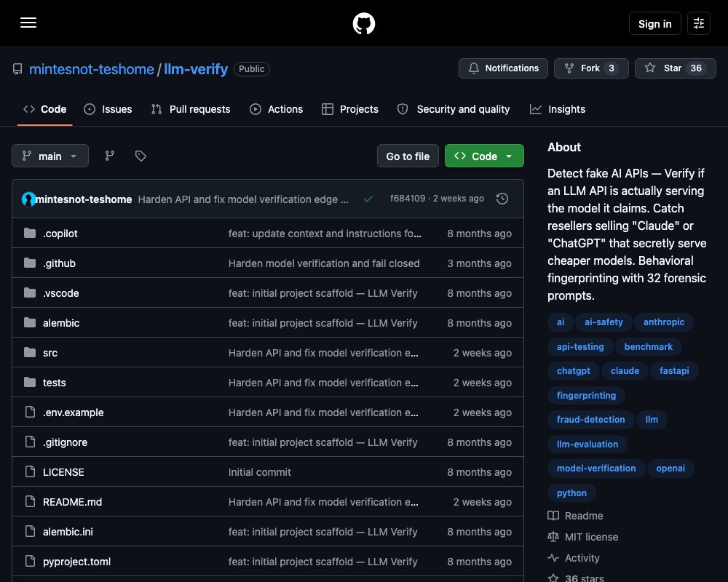The width and height of the screenshot is (728, 582).
Task: Fork the llm-verify repository
Action: pos(591,68)
